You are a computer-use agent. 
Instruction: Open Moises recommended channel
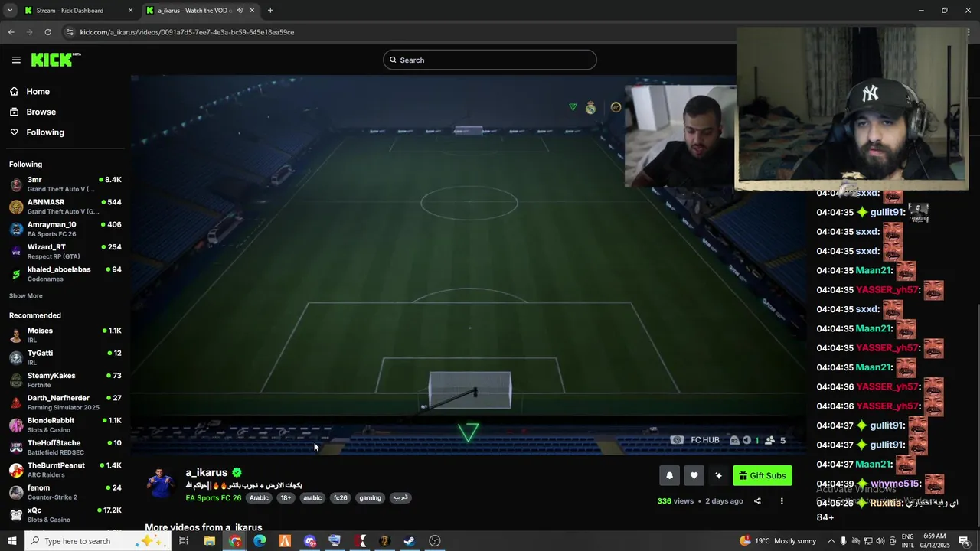pyautogui.click(x=65, y=335)
